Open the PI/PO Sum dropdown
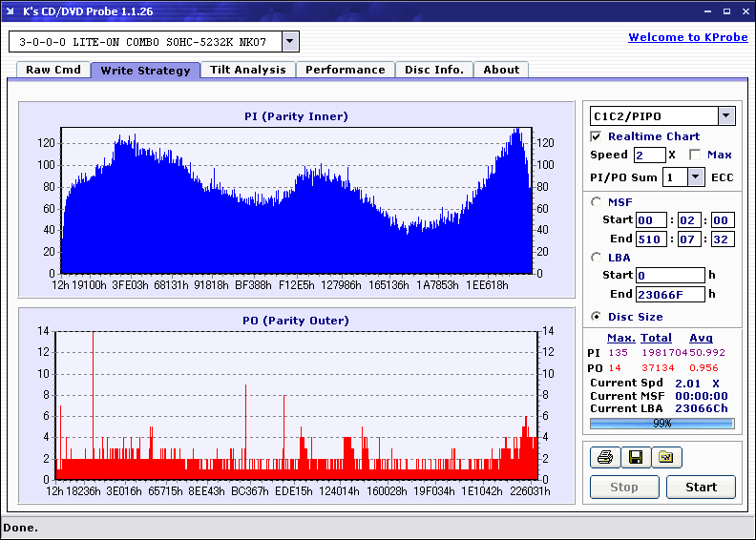Image resolution: width=756 pixels, height=540 pixels. point(695,177)
